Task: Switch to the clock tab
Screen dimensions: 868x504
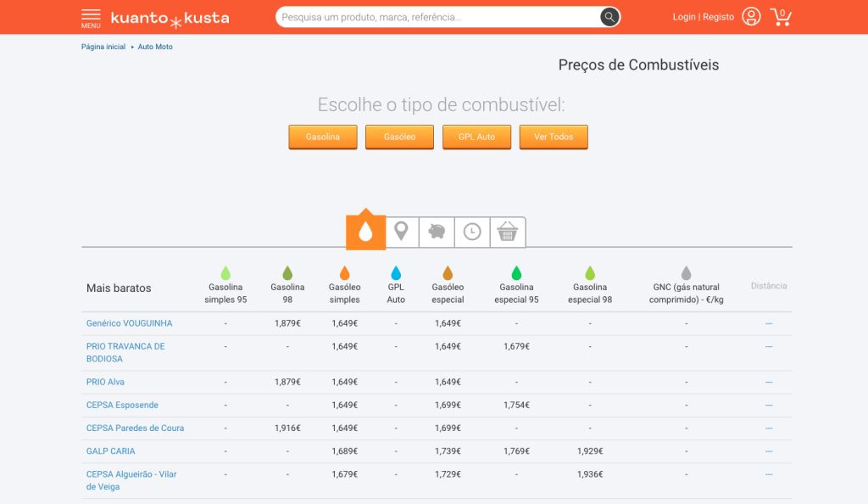Action: pyautogui.click(x=472, y=232)
